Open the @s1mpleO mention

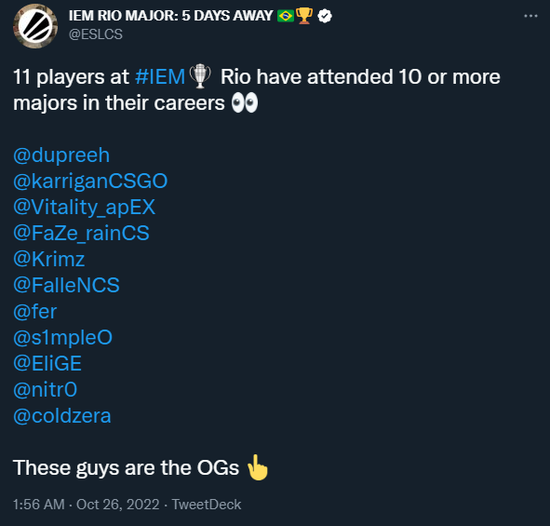[x=63, y=338]
